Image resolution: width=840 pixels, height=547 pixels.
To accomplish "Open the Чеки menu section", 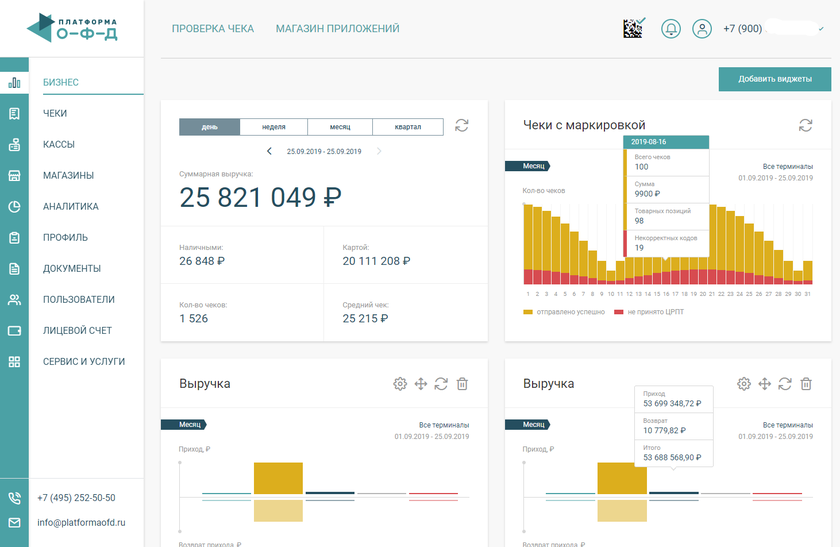I will point(55,114).
